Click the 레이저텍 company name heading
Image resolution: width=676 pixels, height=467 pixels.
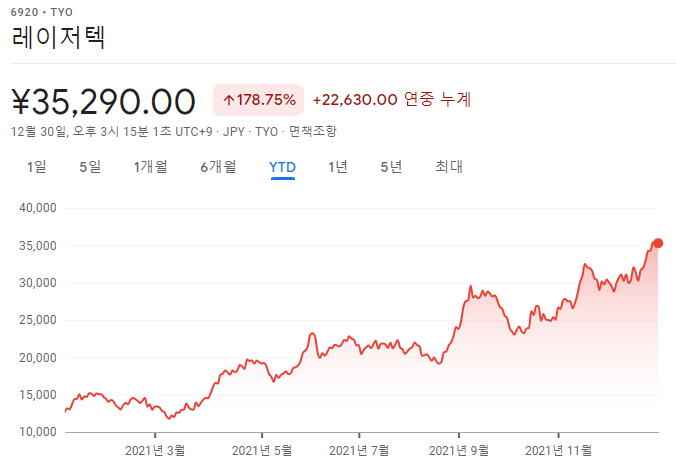click(59, 37)
